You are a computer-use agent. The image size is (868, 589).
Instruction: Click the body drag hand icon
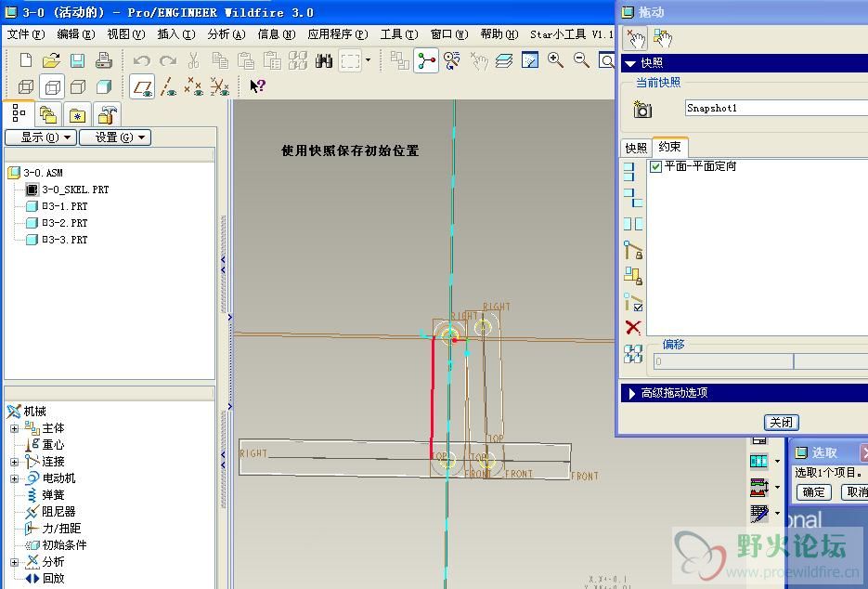[662, 38]
